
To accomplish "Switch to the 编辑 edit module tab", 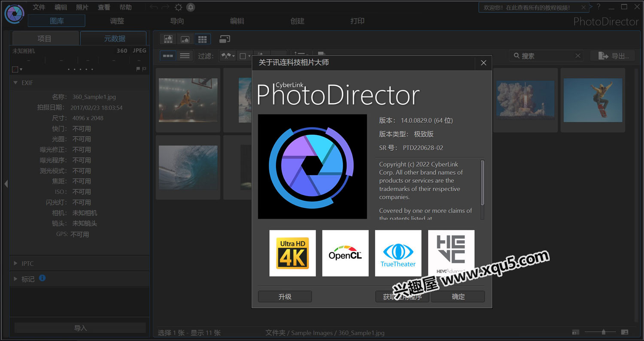I will click(x=237, y=21).
